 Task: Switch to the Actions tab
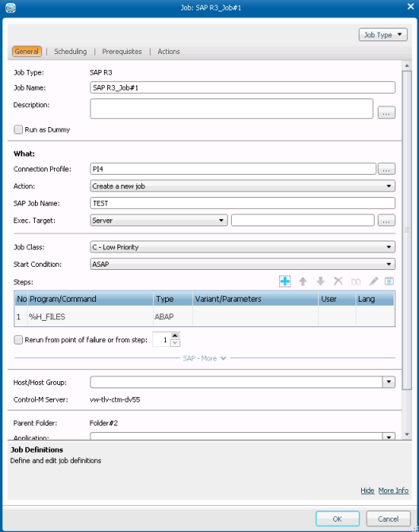[x=168, y=52]
